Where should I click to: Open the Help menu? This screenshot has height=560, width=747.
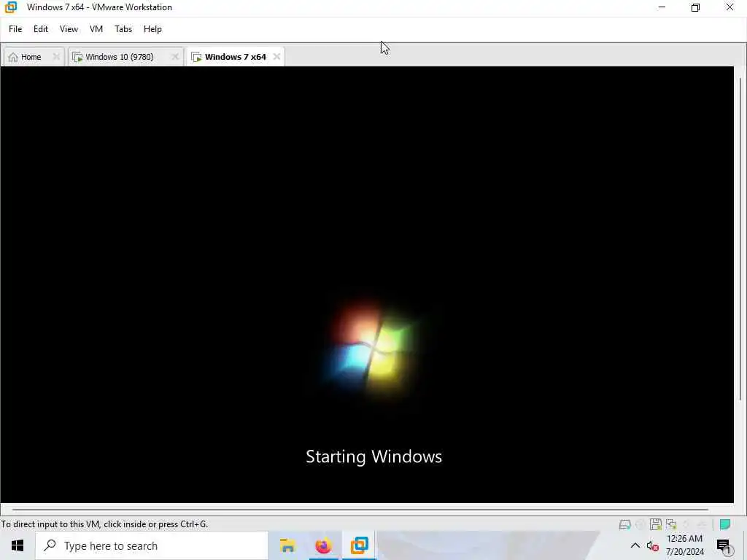[152, 29]
